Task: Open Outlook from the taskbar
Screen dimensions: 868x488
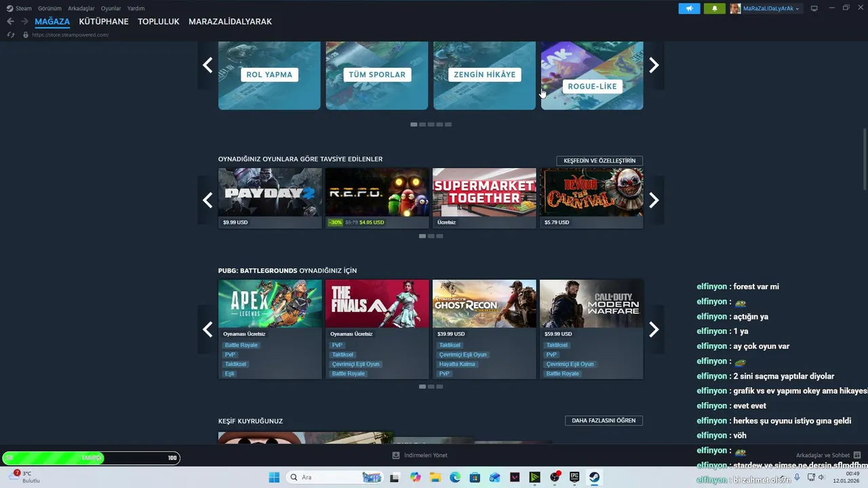Action: 495,477
